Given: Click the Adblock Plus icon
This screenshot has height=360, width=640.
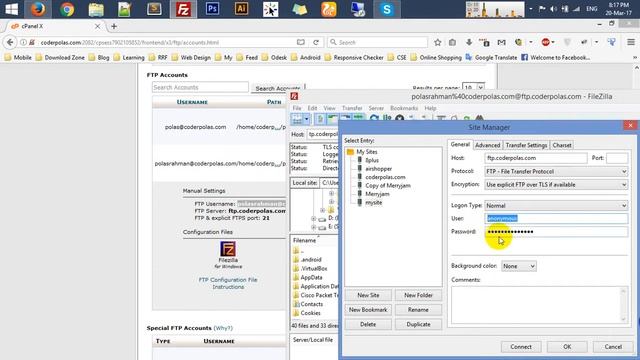Looking at the screenshot, I should (545, 42).
